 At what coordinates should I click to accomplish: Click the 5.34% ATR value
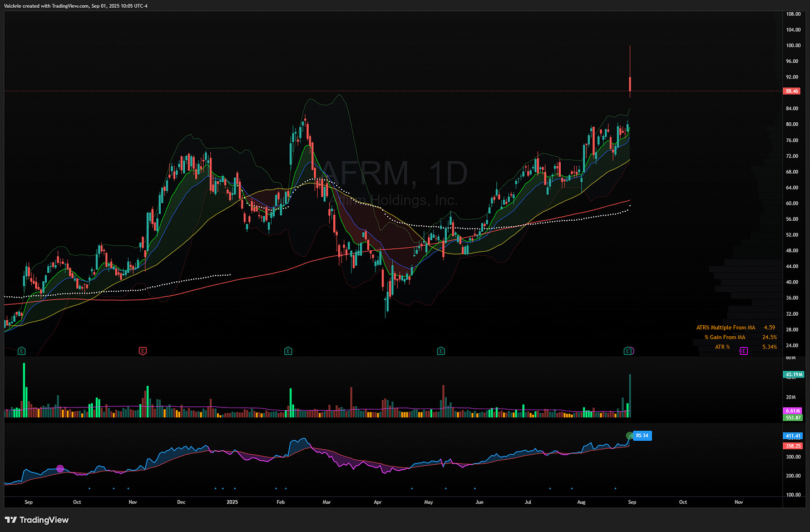[x=769, y=347]
